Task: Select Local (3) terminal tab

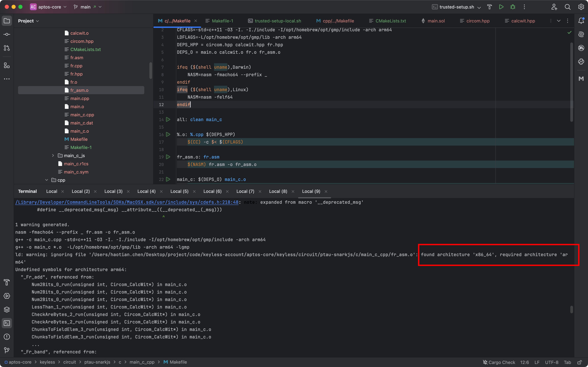Action: pos(113,191)
